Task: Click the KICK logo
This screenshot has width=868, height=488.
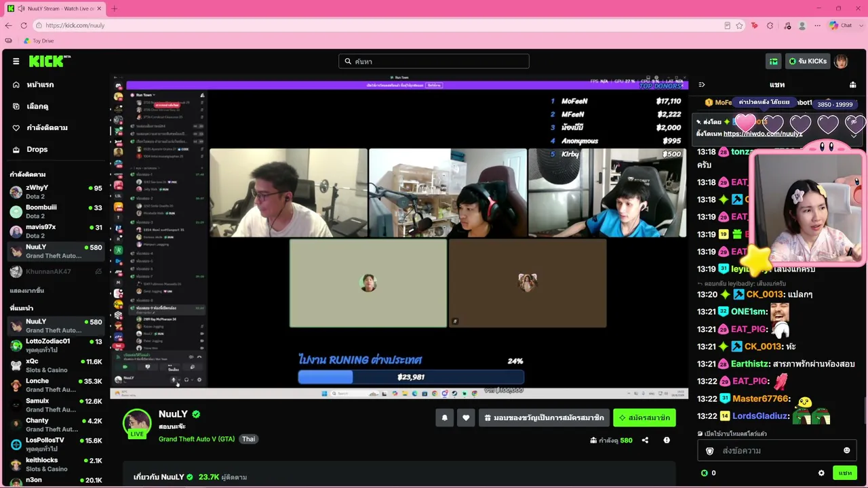Action: coord(50,61)
